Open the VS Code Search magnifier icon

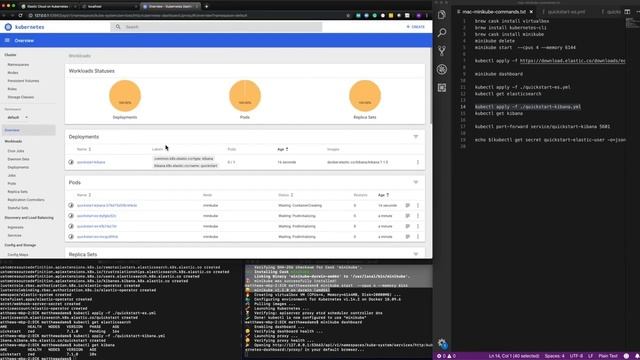(x=442, y=33)
